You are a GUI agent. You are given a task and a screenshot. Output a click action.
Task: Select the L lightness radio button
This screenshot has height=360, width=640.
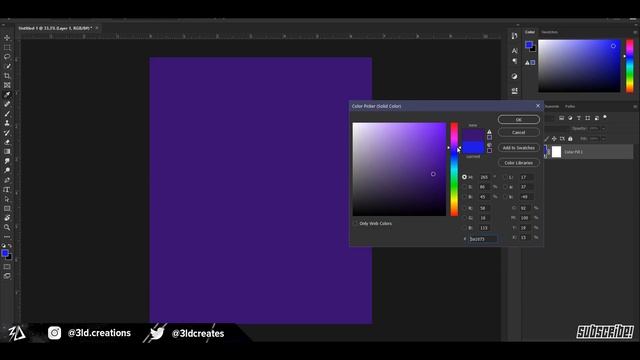[x=505, y=177]
